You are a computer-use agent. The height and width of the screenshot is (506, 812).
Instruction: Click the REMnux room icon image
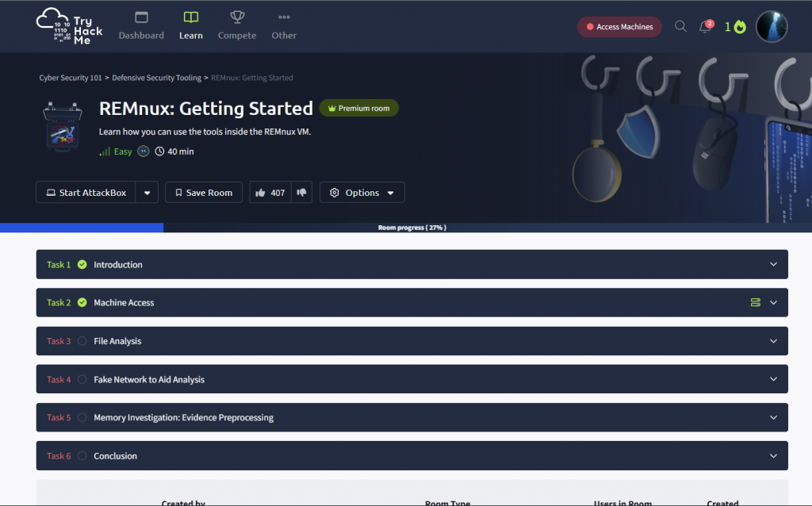coord(63,128)
